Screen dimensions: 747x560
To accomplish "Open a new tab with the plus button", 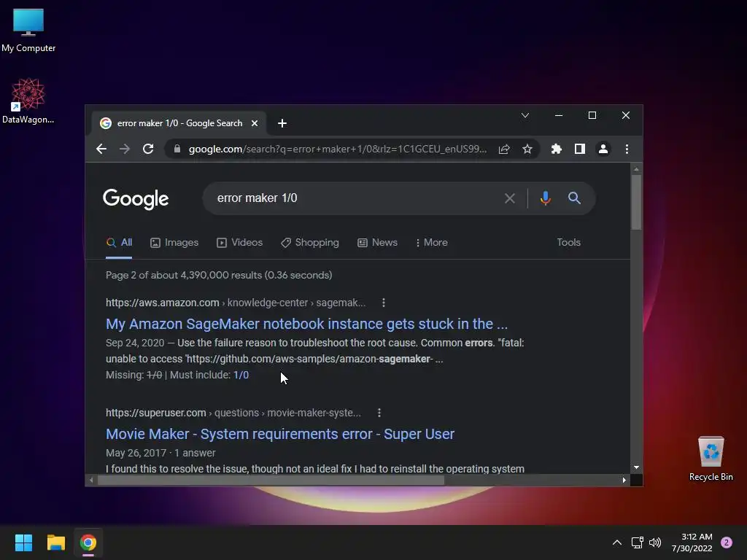I will 282,123.
